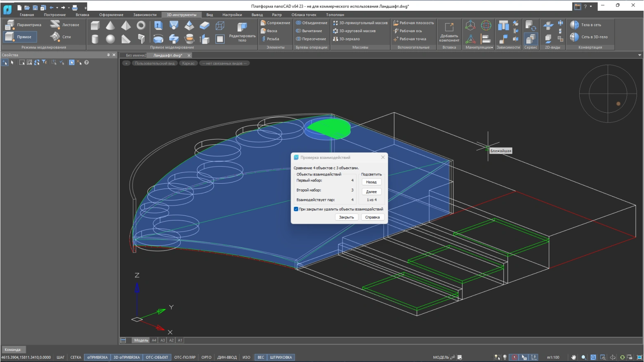The image size is (644, 362).
Task: Choose the Torus primitive tool
Action: click(x=141, y=26)
